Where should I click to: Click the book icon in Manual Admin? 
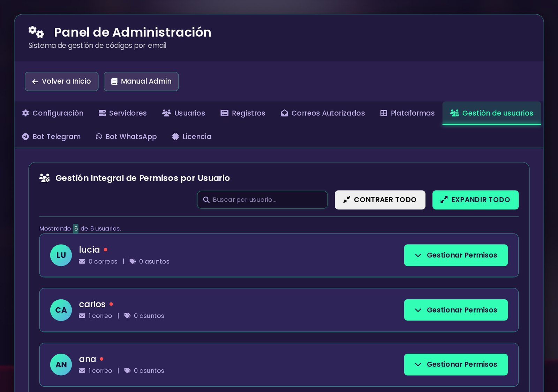(x=114, y=82)
